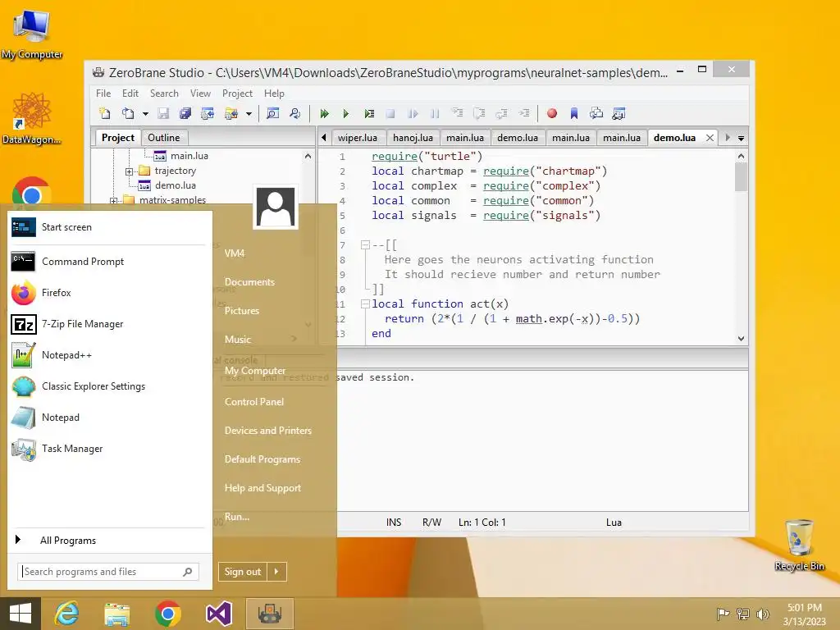Expand the trajectory folder in project tree
This screenshot has width=840, height=630.
(129, 171)
